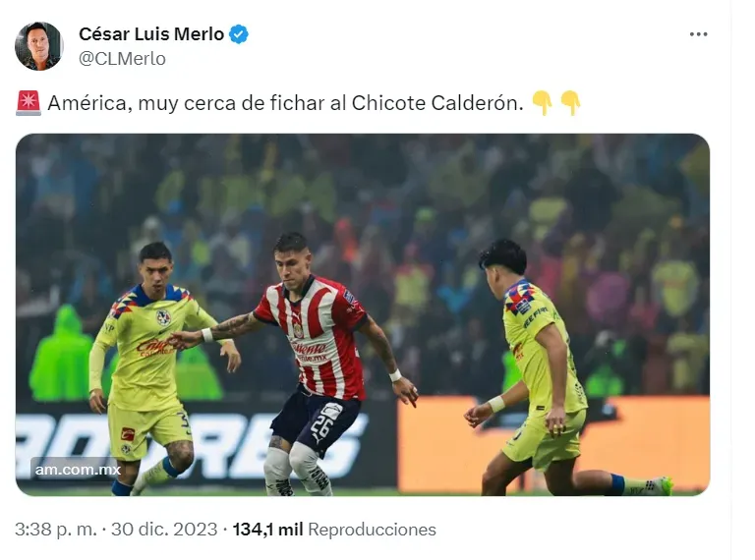The height and width of the screenshot is (560, 755).
Task: Open the César Luis Merlo display name link
Action: pos(151,34)
